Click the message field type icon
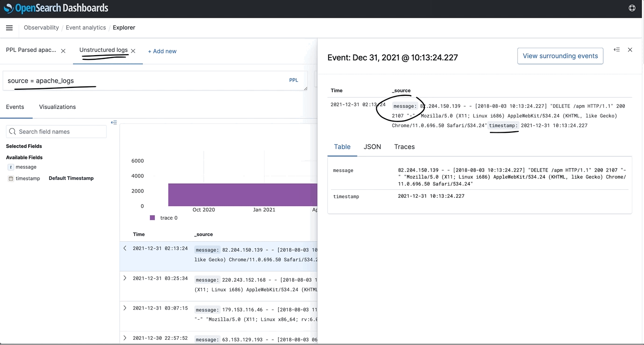This screenshot has height=345, width=644. coord(10,167)
